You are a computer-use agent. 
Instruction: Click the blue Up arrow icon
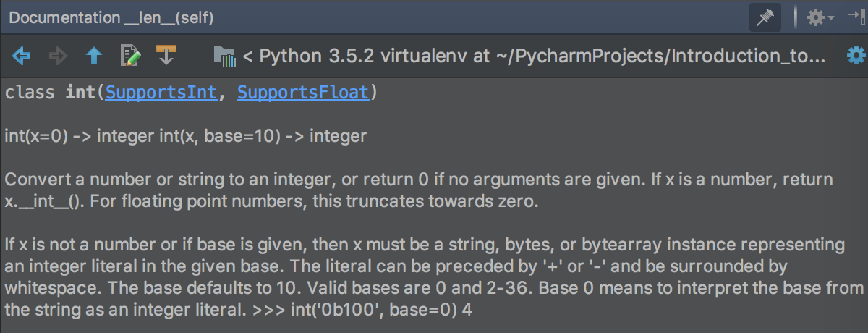(94, 56)
